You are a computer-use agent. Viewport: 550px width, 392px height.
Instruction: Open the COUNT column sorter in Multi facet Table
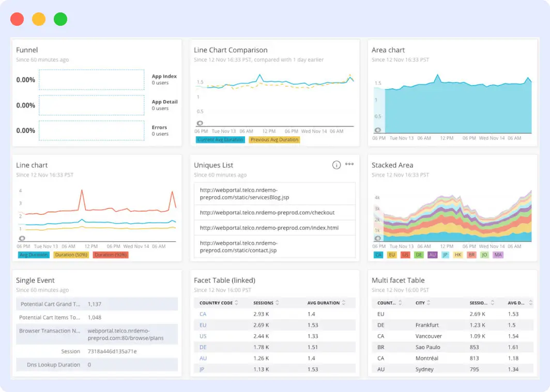click(400, 303)
